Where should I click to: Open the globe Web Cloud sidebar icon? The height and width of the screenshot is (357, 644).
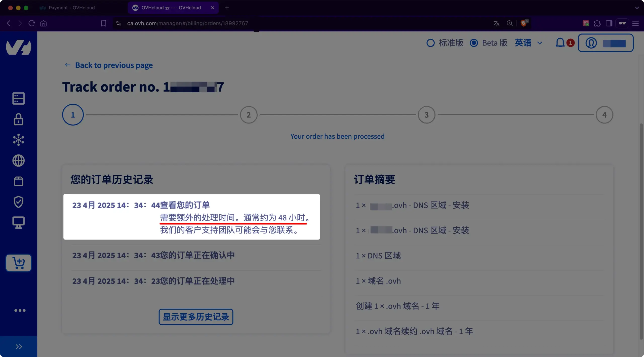pos(19,161)
